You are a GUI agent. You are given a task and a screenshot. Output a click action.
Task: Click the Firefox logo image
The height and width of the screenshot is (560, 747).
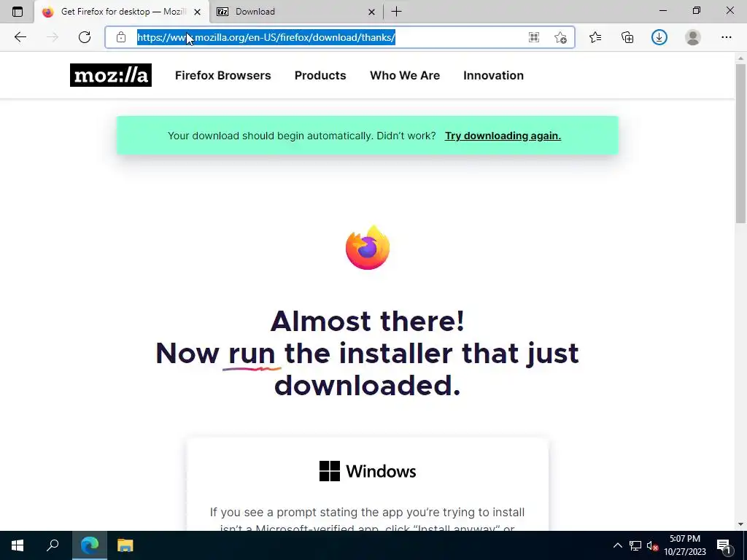coord(368,248)
